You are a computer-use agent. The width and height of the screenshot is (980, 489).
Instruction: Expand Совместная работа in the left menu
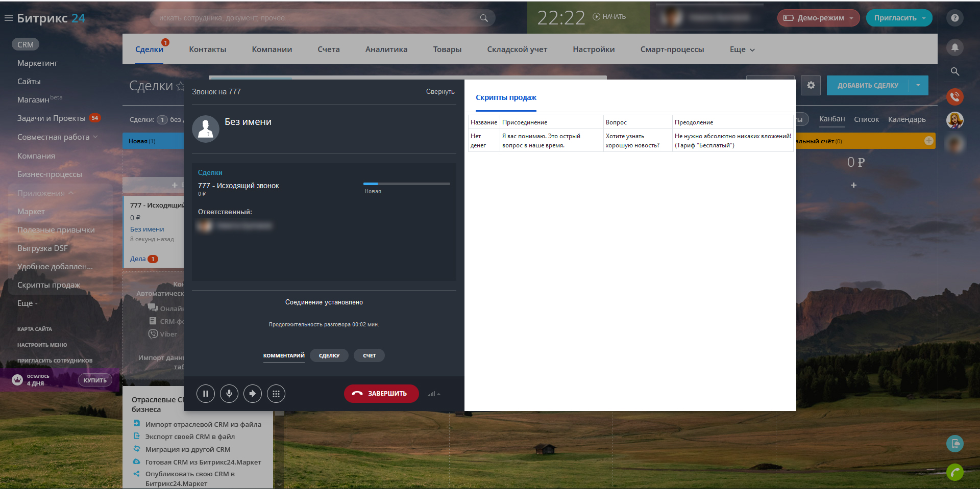pos(57,137)
